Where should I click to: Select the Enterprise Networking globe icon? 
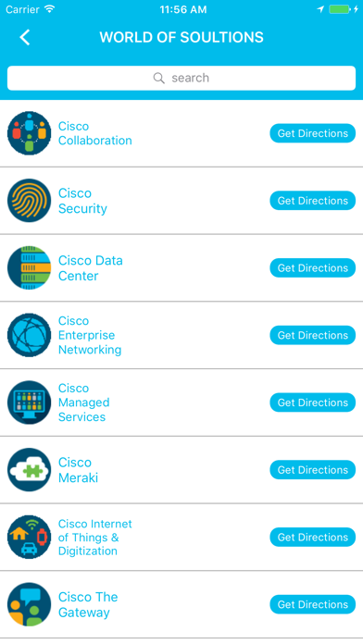tap(30, 335)
